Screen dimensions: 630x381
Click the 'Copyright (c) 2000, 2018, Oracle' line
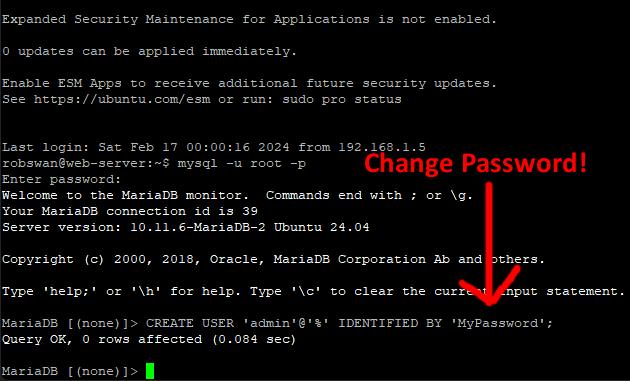(273, 259)
